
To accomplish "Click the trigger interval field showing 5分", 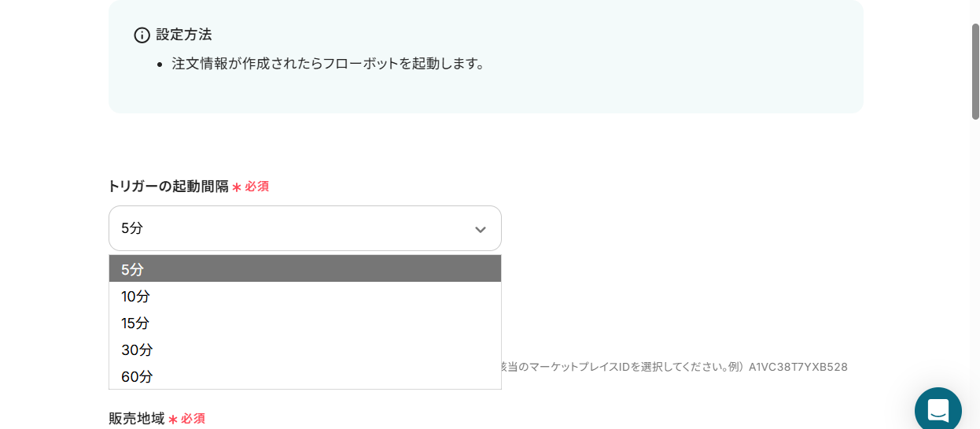I will (x=291, y=228).
